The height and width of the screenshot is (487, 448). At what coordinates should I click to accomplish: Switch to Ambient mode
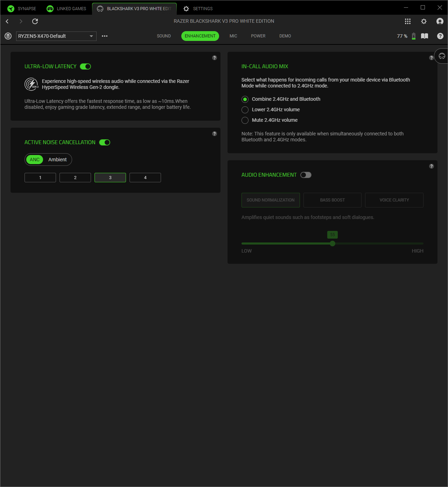tap(57, 160)
